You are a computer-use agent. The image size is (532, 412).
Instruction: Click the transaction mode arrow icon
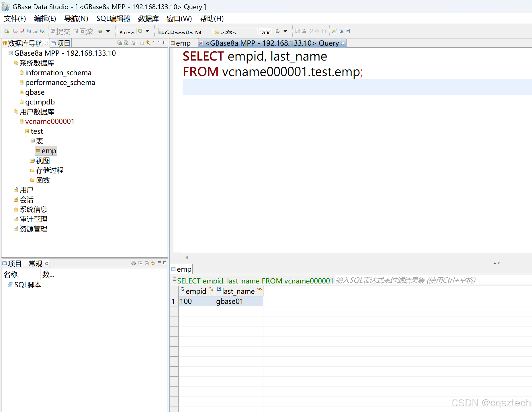(x=100, y=31)
